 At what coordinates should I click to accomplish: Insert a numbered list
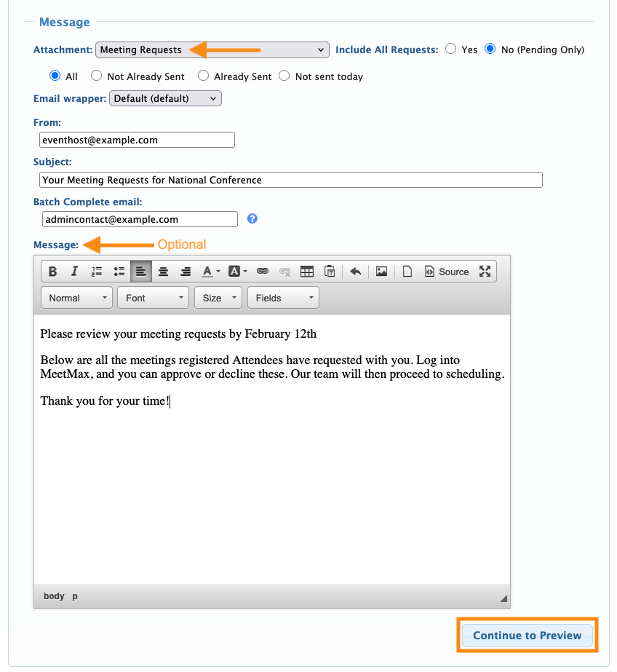pyautogui.click(x=97, y=272)
